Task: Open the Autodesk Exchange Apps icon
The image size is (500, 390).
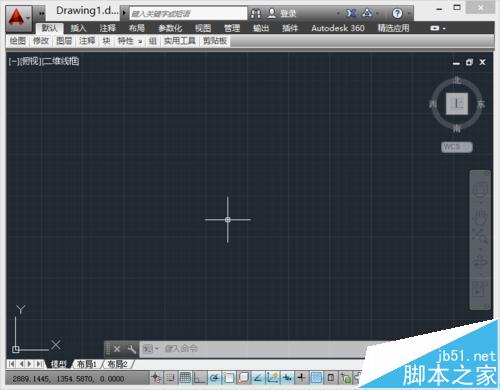Action: click(x=351, y=13)
